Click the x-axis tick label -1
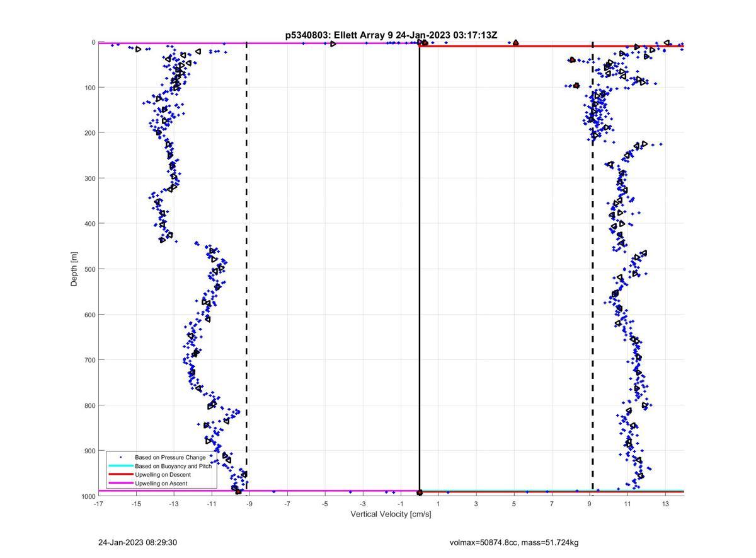This screenshot has width=756, height=558. [x=400, y=504]
